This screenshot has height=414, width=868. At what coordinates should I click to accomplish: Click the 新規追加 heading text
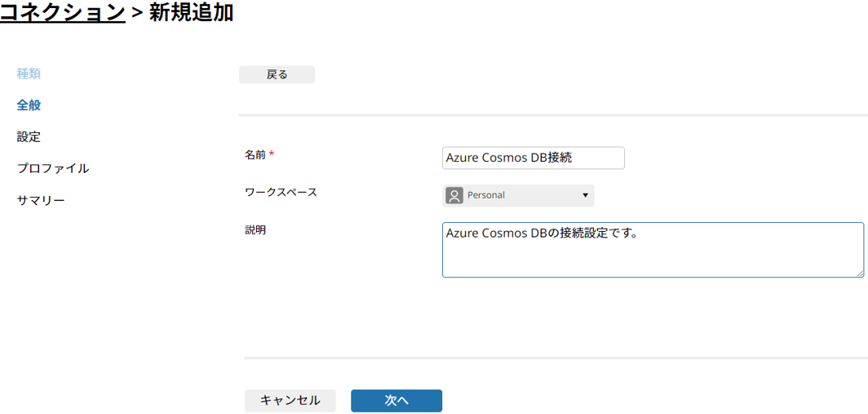click(191, 12)
